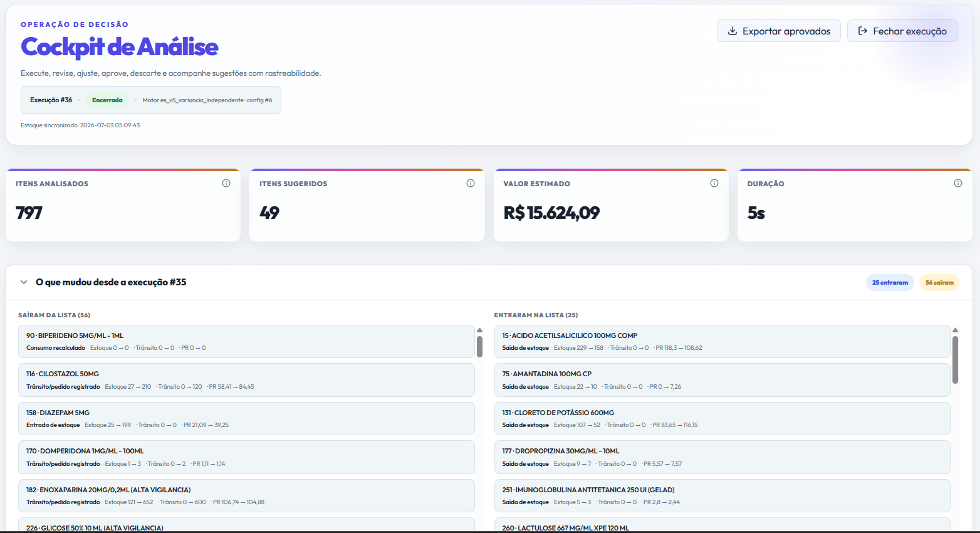Click the Encerrada status badge
980x533 pixels.
click(107, 100)
